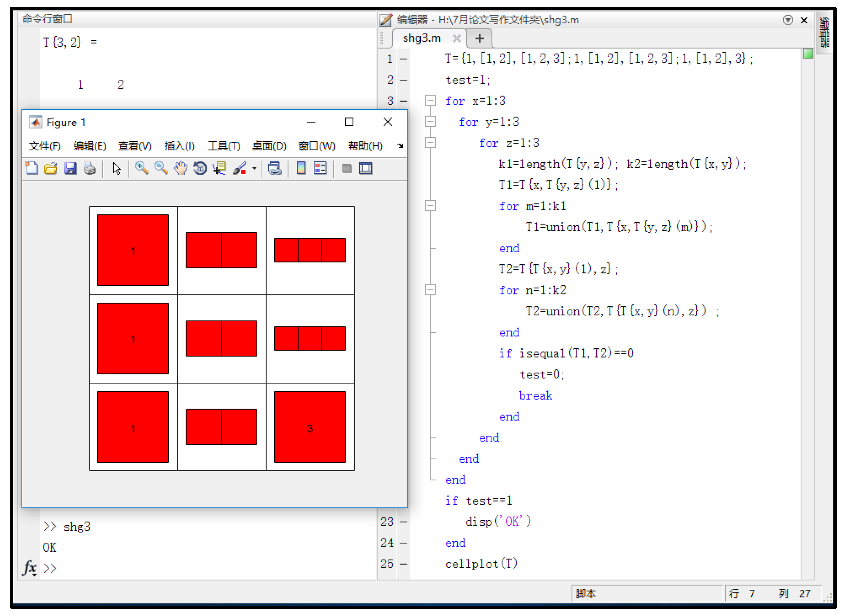
Task: Toggle the Insert Legend button
Action: coord(320,169)
